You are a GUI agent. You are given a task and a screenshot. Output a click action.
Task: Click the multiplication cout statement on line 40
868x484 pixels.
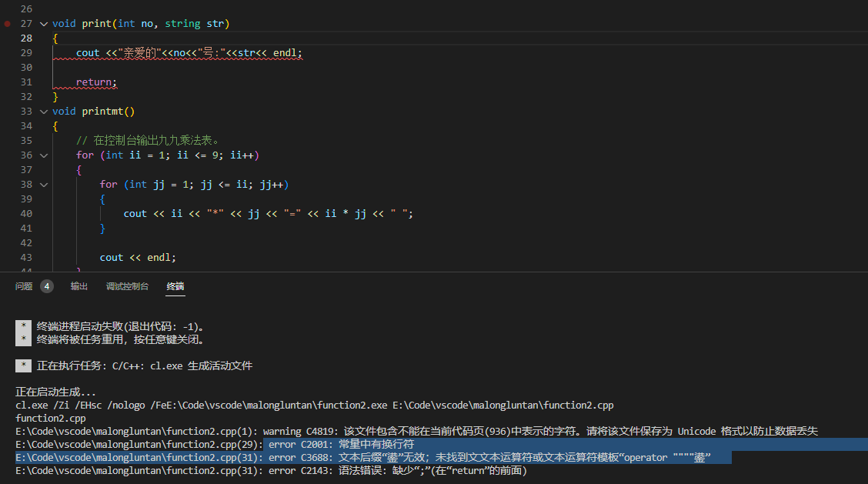[x=268, y=214]
